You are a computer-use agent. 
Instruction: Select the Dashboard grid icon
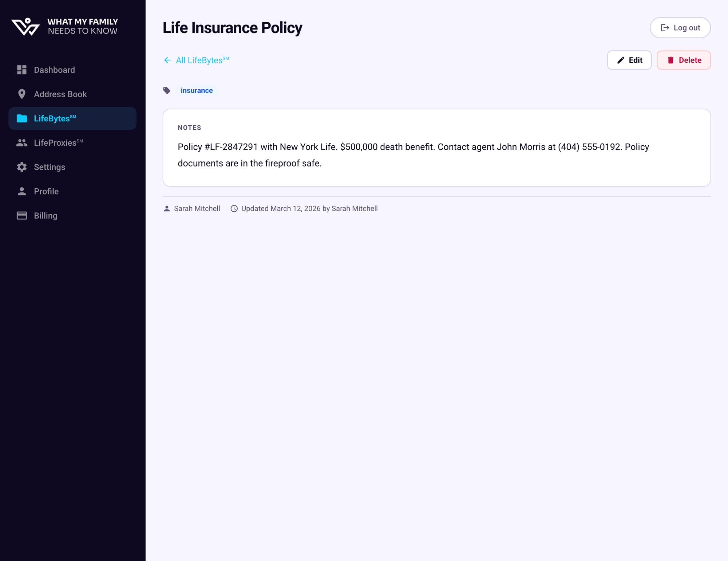[22, 70]
